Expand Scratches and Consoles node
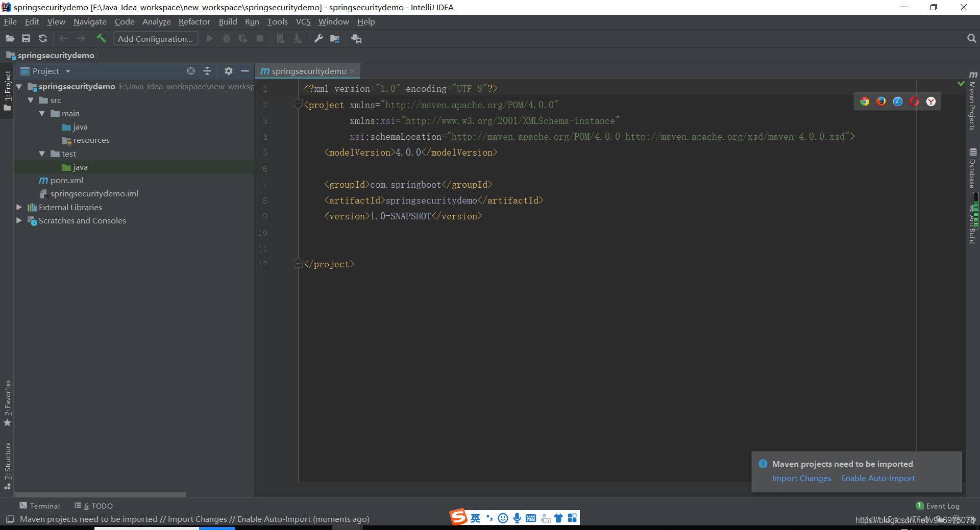Image resolution: width=980 pixels, height=530 pixels. (19, 221)
